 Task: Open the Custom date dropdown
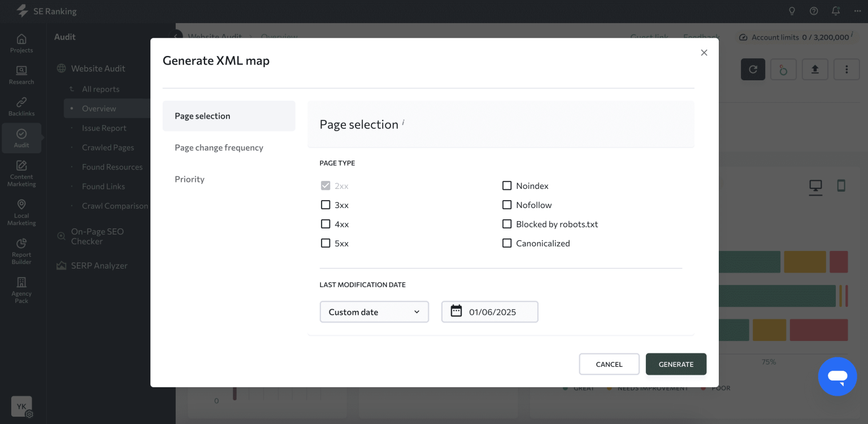pyautogui.click(x=374, y=311)
